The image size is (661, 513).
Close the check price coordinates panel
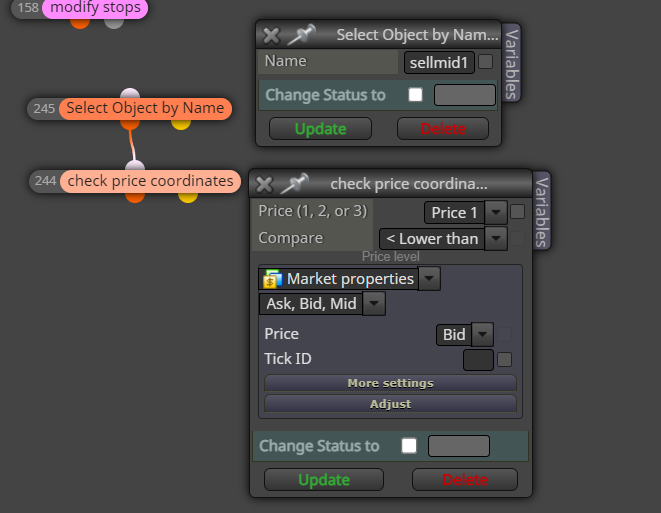tap(264, 185)
